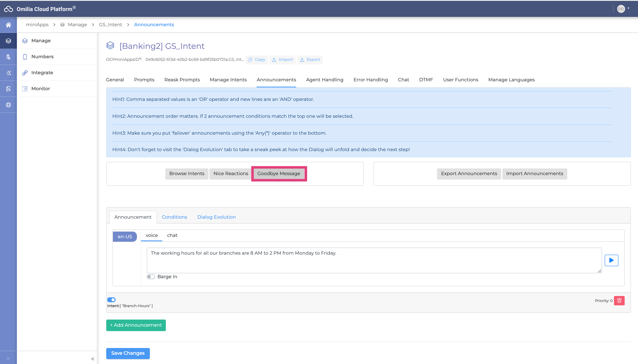This screenshot has width=638, height=364.
Task: Switch to the DTMF tab
Action: pos(426,80)
